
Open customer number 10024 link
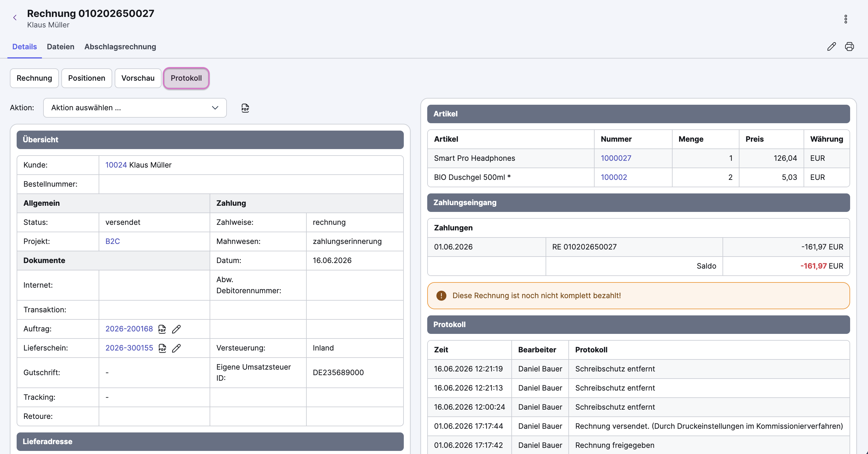(116, 165)
